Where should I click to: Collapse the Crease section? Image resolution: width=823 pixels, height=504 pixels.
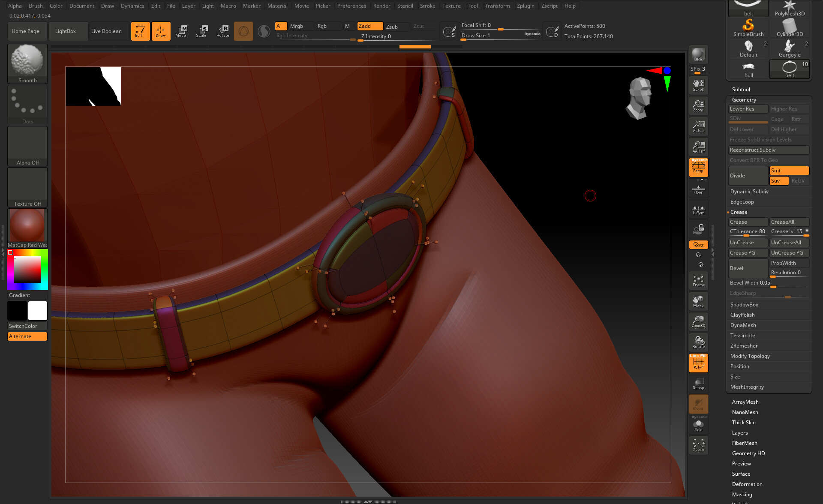[739, 212]
